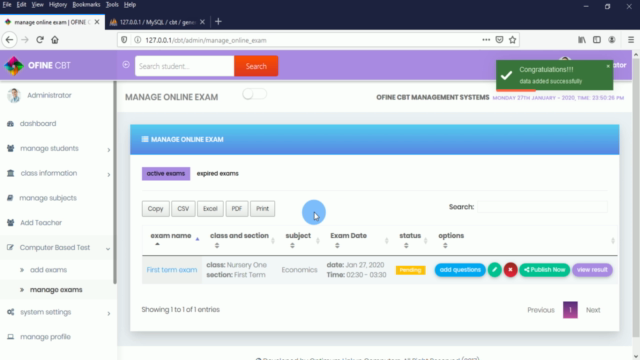This screenshot has width=640, height=360.
Task: Open the Edit menu
Action: [21, 4]
